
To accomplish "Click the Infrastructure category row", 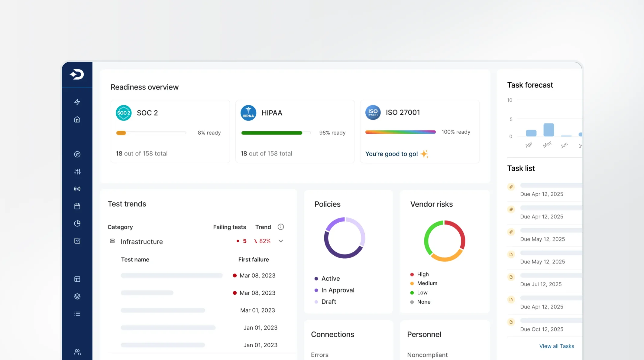I will pyautogui.click(x=141, y=241).
